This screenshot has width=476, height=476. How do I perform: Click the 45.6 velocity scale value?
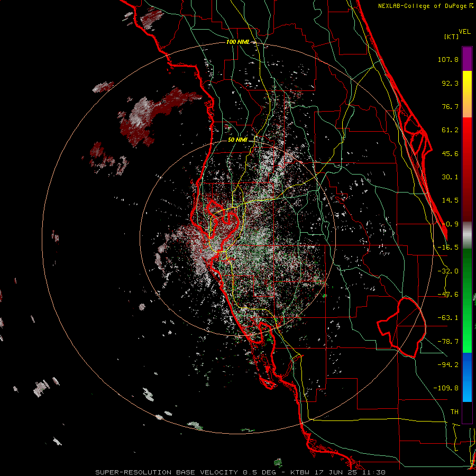point(450,153)
